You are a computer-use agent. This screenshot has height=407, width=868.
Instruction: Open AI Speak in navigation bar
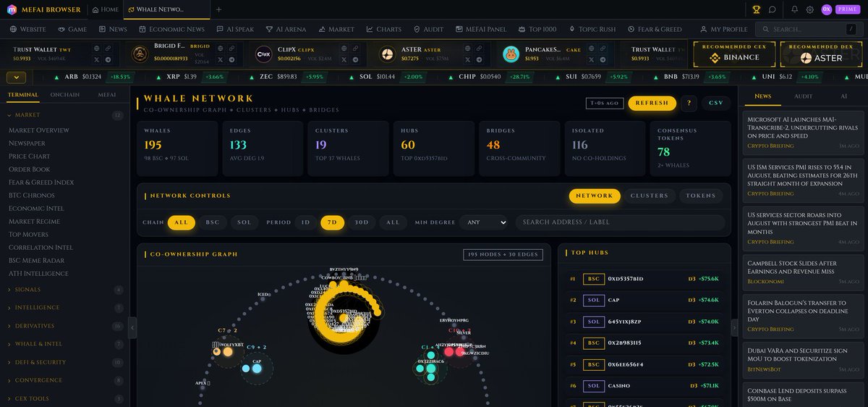[x=235, y=29]
